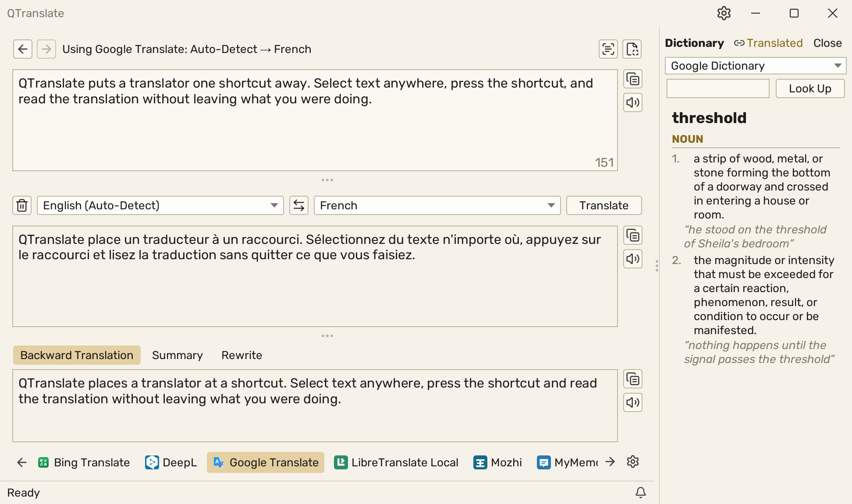Listen to the French translation
The height and width of the screenshot is (504, 852).
[633, 259]
